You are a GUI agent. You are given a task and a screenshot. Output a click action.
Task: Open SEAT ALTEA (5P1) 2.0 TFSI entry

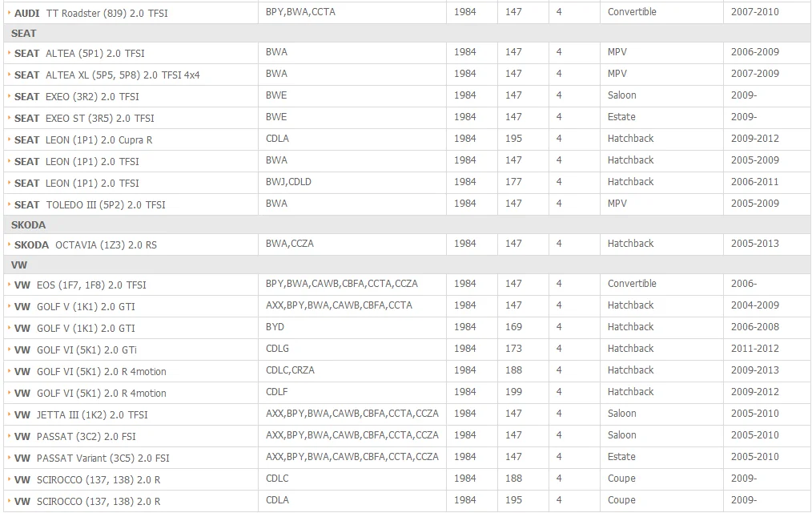[x=80, y=54]
